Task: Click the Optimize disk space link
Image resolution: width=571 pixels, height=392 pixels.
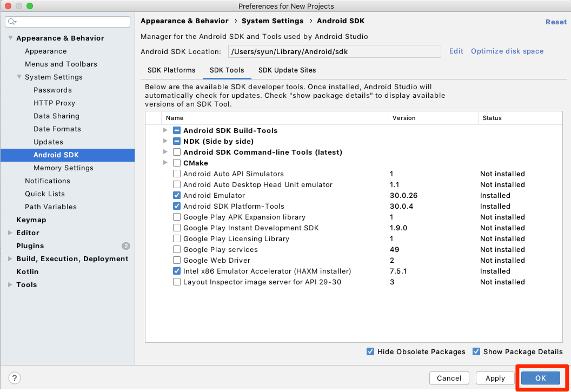Action: (x=507, y=51)
